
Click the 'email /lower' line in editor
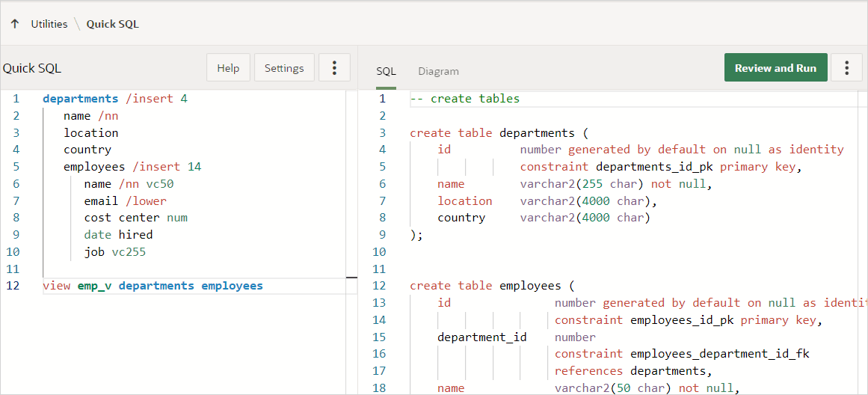pyautogui.click(x=125, y=200)
